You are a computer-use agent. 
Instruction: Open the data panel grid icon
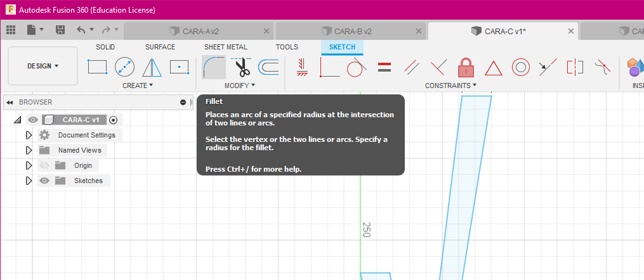click(11, 30)
